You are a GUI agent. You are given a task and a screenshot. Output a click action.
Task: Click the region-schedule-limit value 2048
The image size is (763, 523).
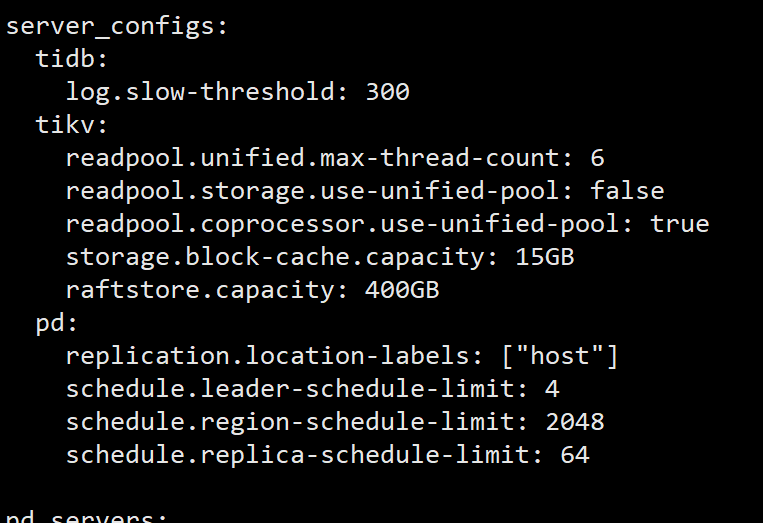[575, 422]
